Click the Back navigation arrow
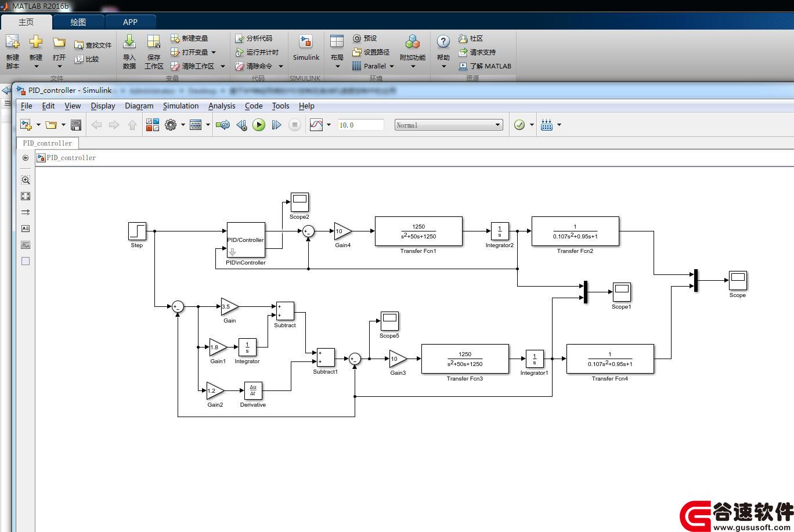This screenshot has height=532, width=794. (x=96, y=125)
